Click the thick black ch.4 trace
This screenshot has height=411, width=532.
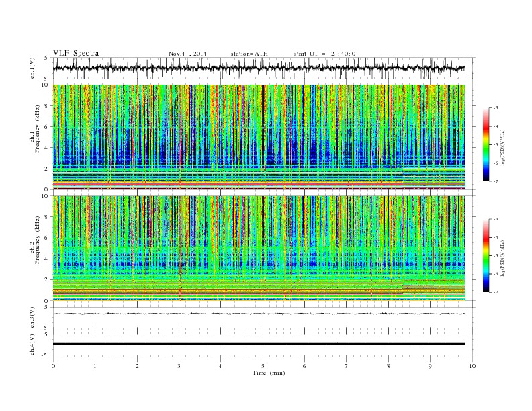pos(259,344)
